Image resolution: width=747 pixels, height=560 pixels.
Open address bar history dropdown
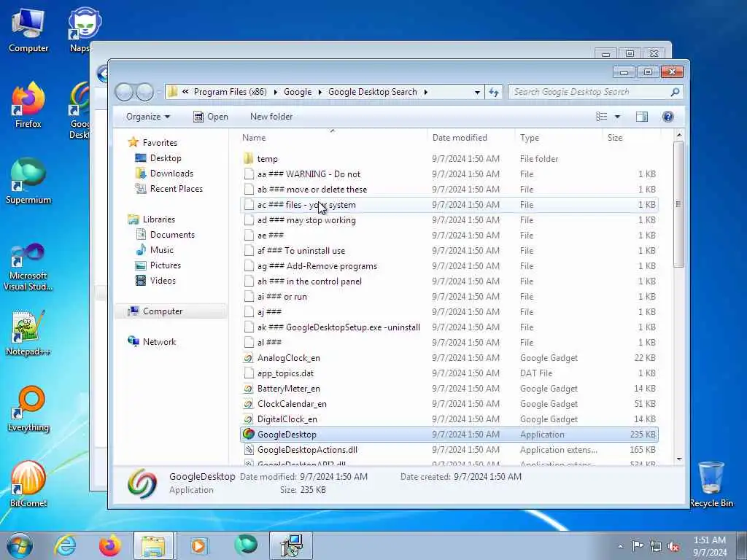(x=477, y=92)
